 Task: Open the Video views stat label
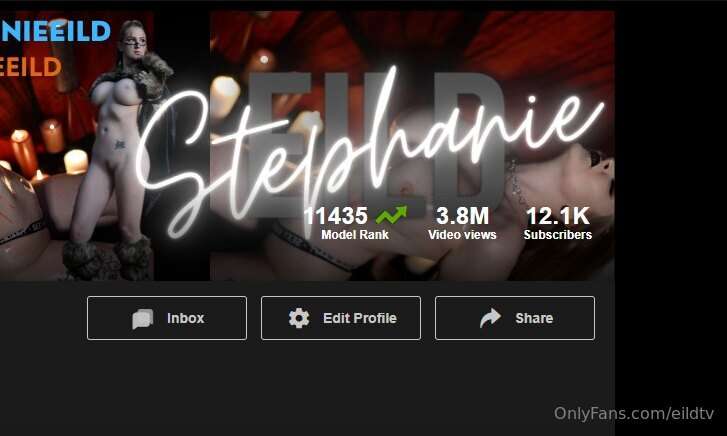tap(462, 235)
